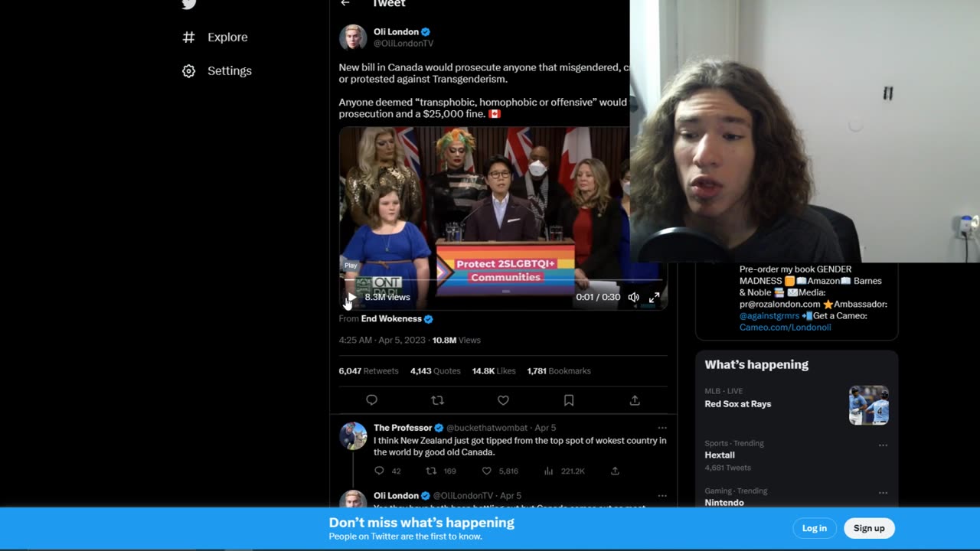The height and width of the screenshot is (551, 980).
Task: Open the End Wokeness source link
Action: 391,318
